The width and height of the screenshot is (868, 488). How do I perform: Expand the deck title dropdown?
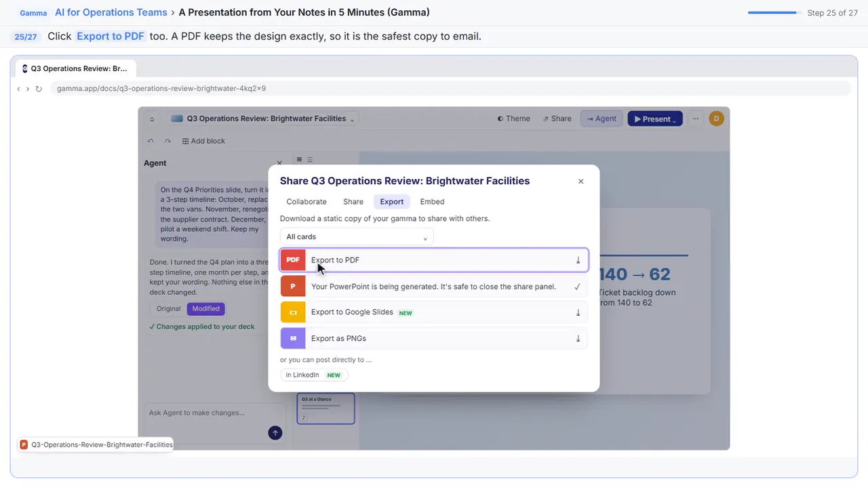pyautogui.click(x=352, y=120)
